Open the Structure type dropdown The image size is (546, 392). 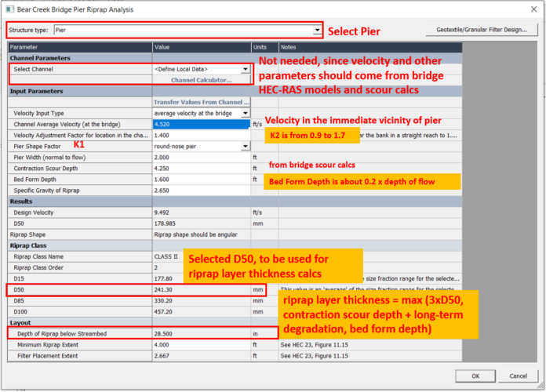point(317,31)
